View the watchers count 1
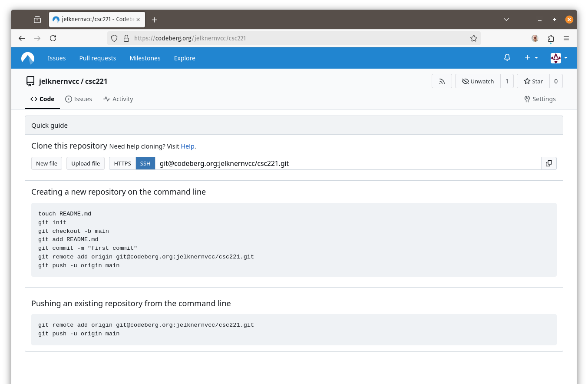The image size is (588, 384). [x=507, y=81]
